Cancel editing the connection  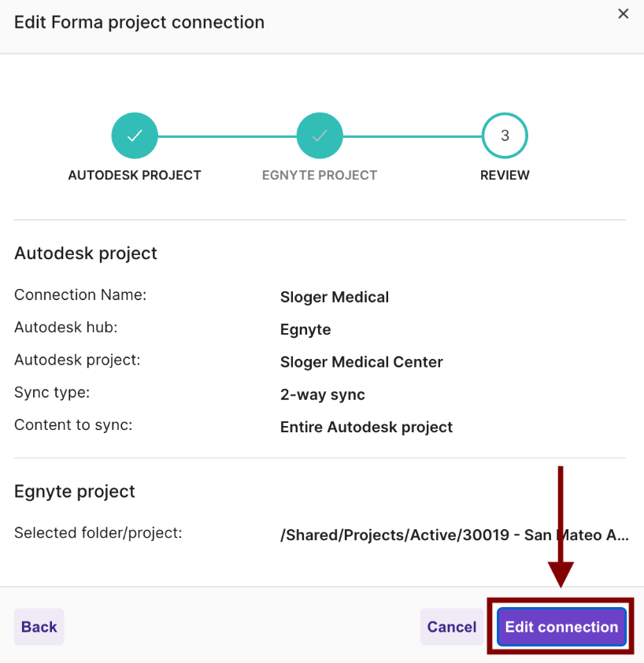pos(452,627)
